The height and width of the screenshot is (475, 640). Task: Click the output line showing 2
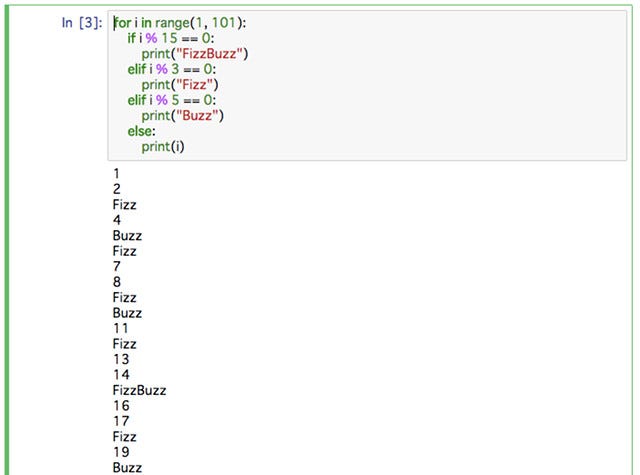click(x=117, y=189)
